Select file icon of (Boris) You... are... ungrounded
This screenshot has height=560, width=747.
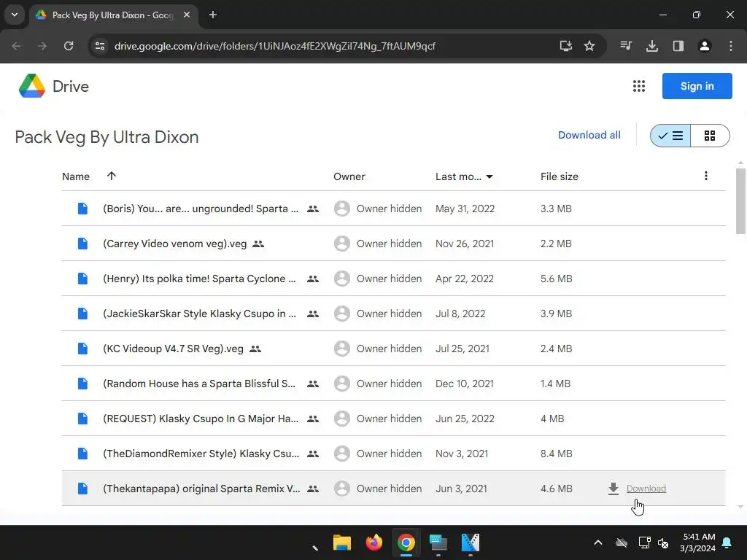(x=82, y=209)
